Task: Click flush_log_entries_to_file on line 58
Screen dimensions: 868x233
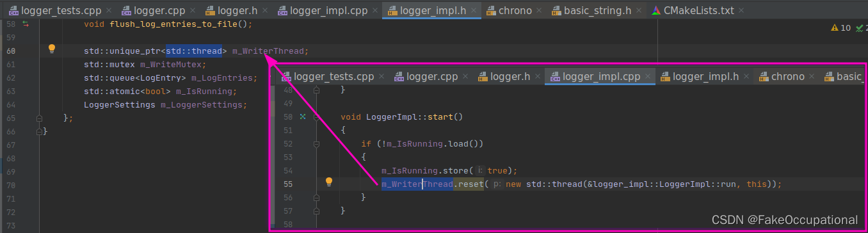Action: 173,24
